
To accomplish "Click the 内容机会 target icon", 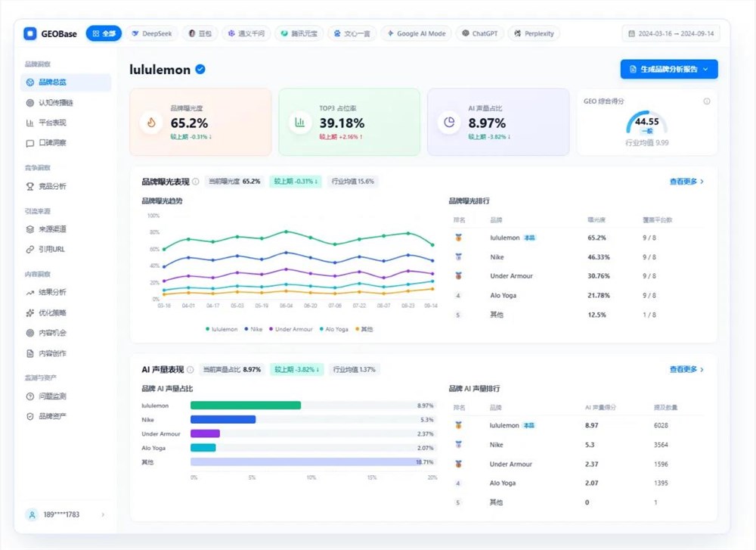I will pos(30,333).
